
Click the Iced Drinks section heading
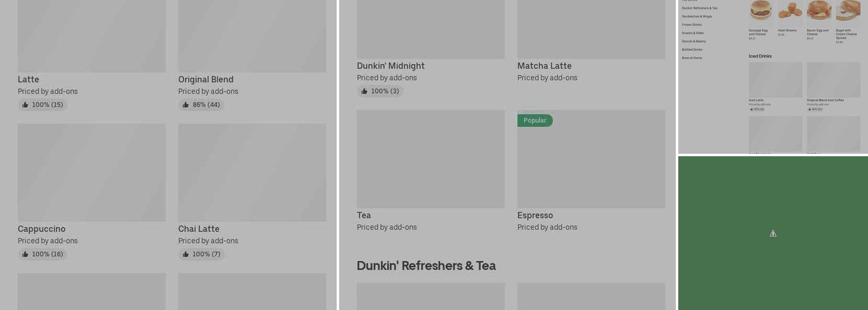click(x=760, y=56)
